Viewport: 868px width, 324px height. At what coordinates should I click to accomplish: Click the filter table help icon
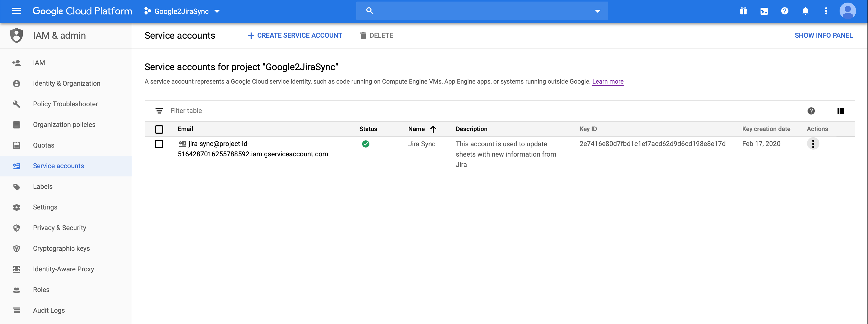811,111
